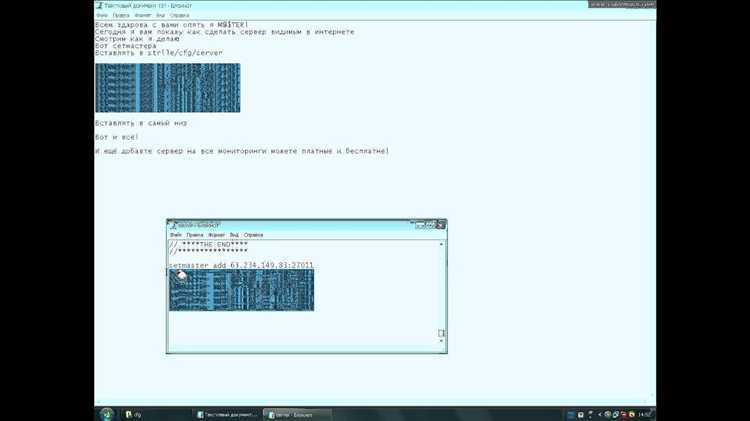750x421 pixels.
Task: Click the Windows Start orb
Action: (104, 413)
